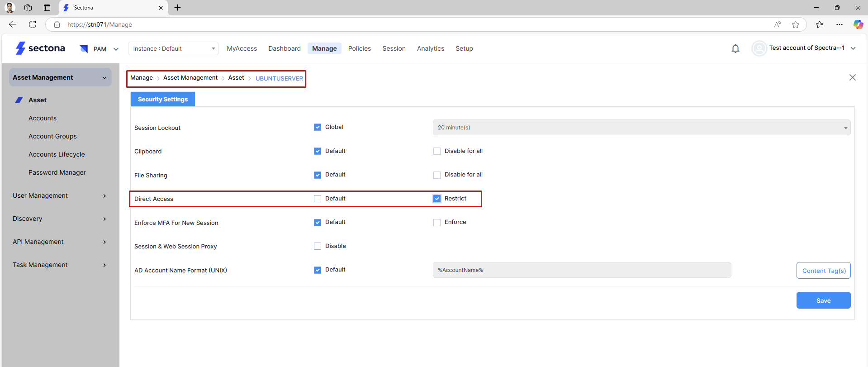Open the Instance : Default dropdown
The height and width of the screenshot is (367, 868).
173,48
